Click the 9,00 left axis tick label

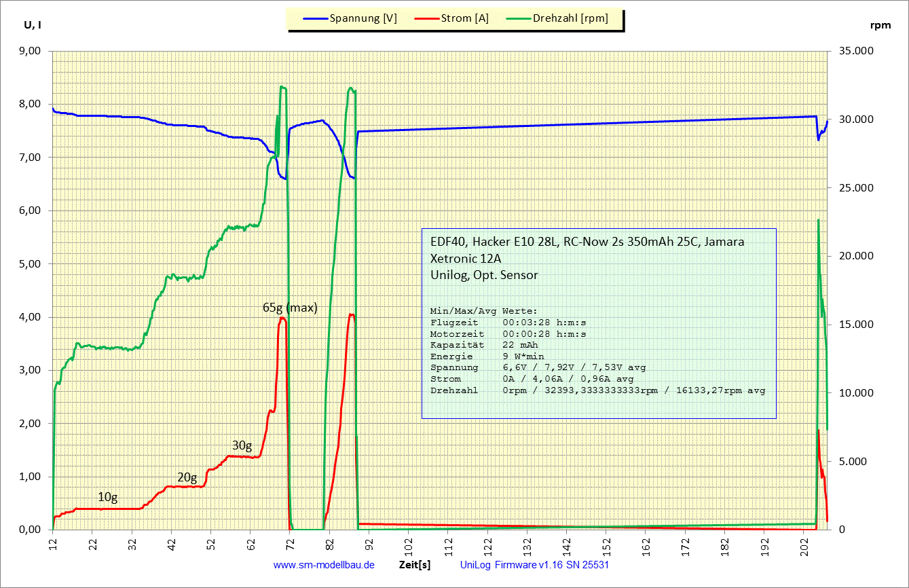click(x=31, y=51)
